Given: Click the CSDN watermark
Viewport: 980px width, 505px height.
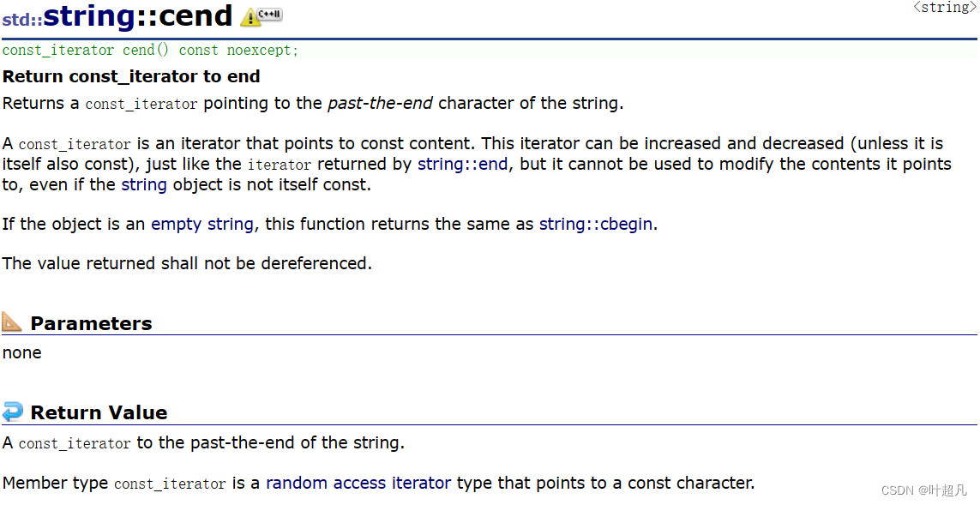Looking at the screenshot, I should click(923, 490).
